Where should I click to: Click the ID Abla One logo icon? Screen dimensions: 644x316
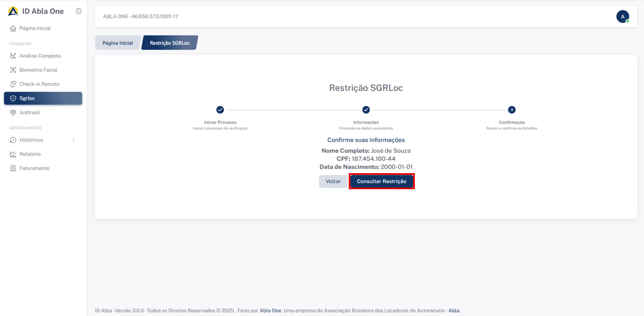pyautogui.click(x=13, y=11)
